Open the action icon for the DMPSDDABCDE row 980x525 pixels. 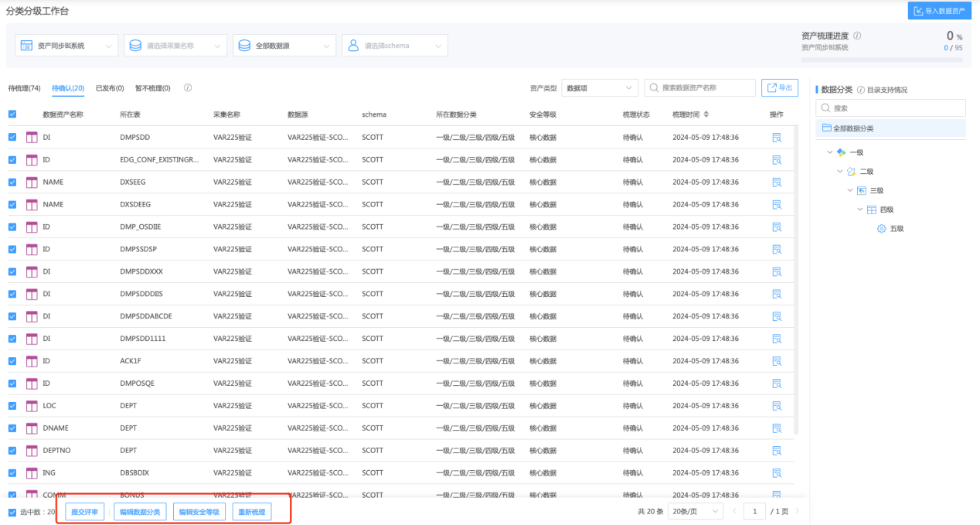pos(777,316)
